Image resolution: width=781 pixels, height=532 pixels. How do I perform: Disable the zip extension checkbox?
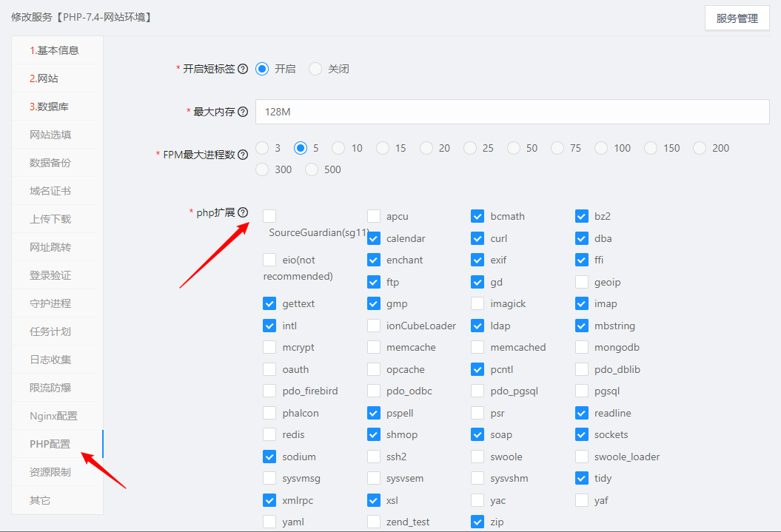(x=477, y=522)
